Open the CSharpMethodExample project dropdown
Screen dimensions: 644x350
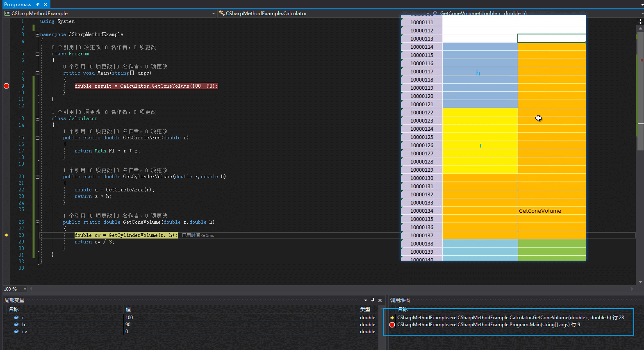coord(213,14)
